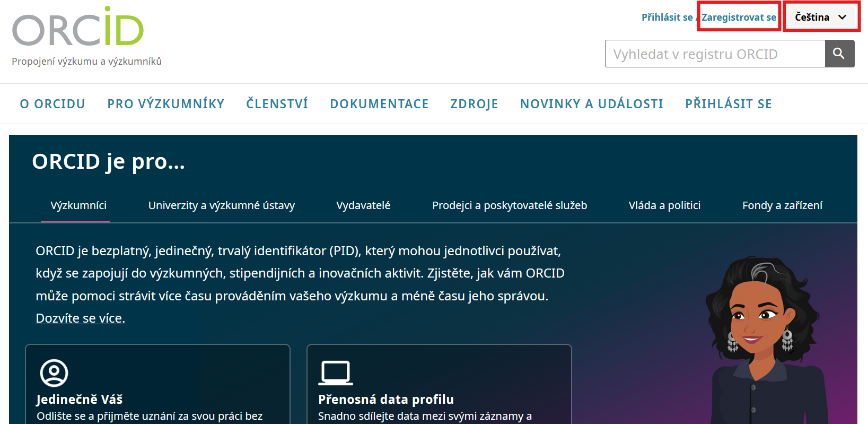
Task: Click the ORCID logo
Action: pyautogui.click(x=78, y=27)
